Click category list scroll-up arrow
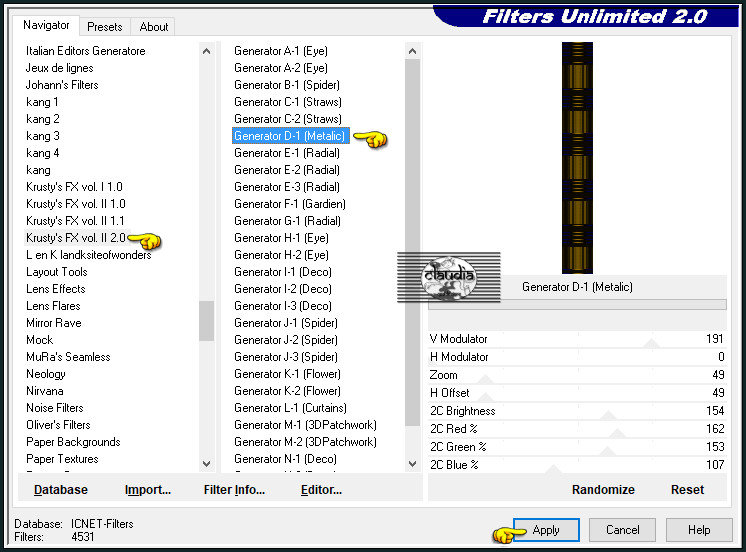The width and height of the screenshot is (746, 552). [206, 51]
